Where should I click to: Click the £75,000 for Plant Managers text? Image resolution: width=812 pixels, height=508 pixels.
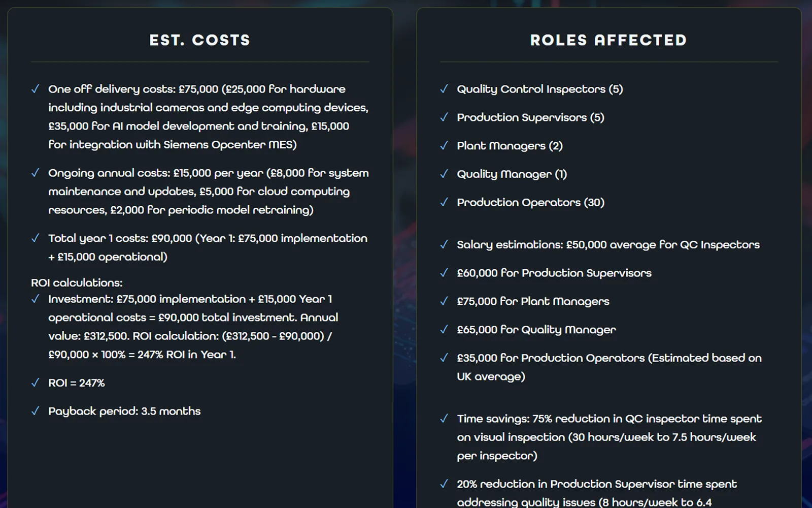click(533, 301)
